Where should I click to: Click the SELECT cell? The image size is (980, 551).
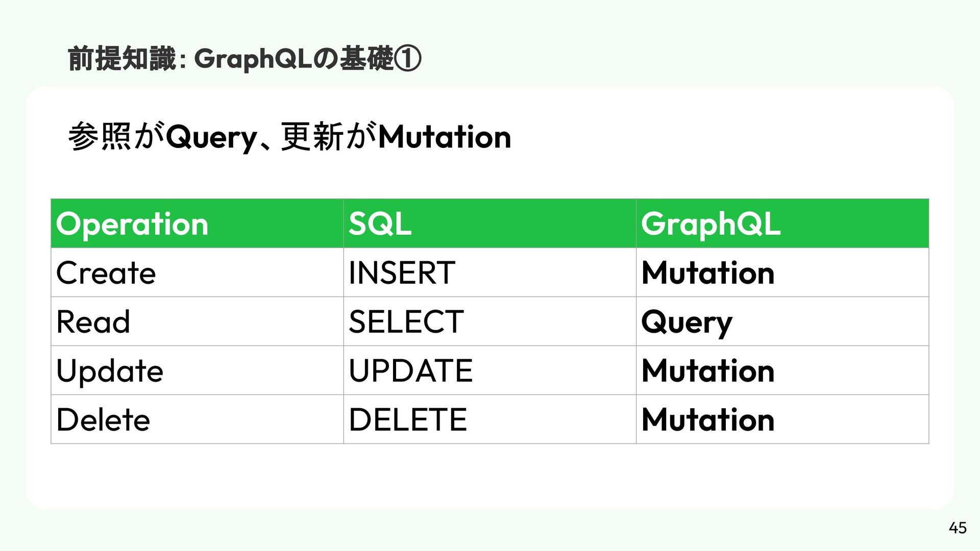489,321
